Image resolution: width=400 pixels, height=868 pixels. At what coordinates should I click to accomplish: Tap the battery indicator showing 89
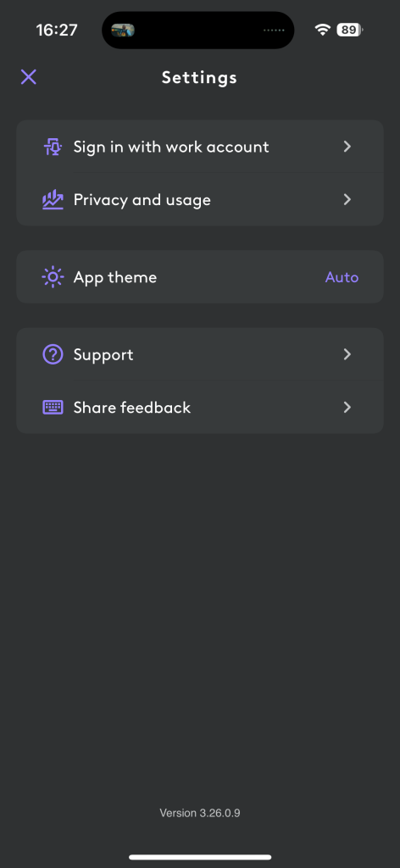coord(350,30)
